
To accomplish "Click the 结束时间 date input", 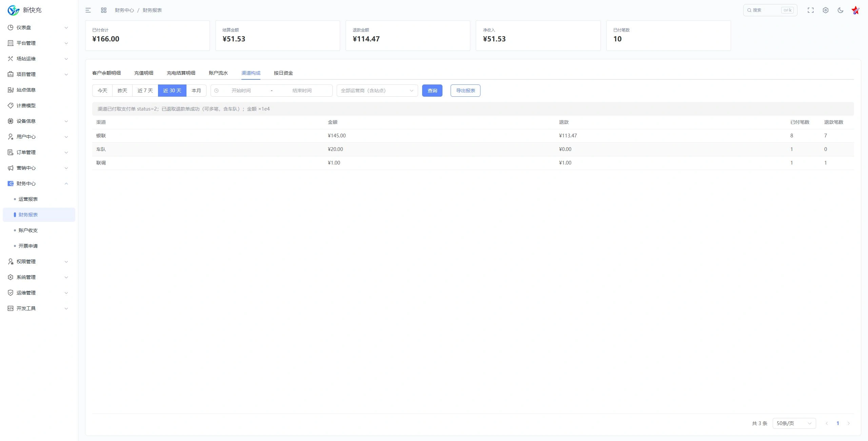I will (x=302, y=91).
